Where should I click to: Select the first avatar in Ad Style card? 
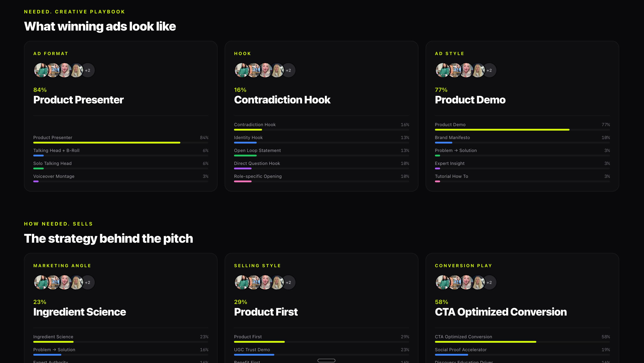pyautogui.click(x=443, y=70)
